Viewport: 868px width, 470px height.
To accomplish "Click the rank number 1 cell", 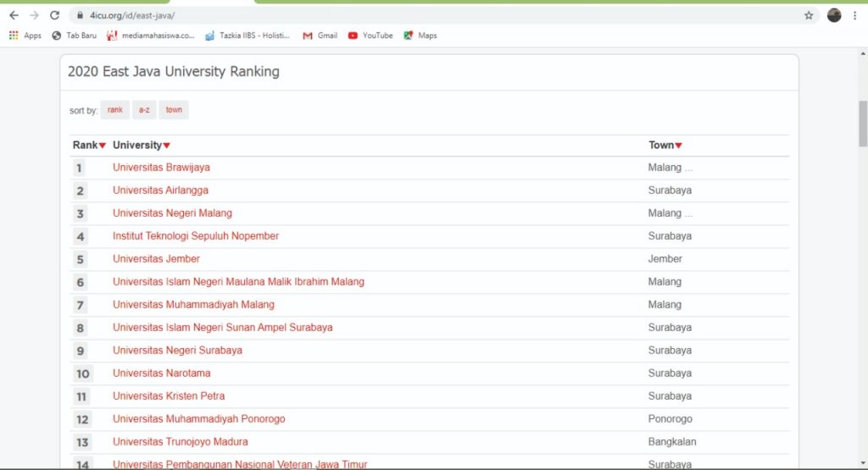I will pos(79,168).
